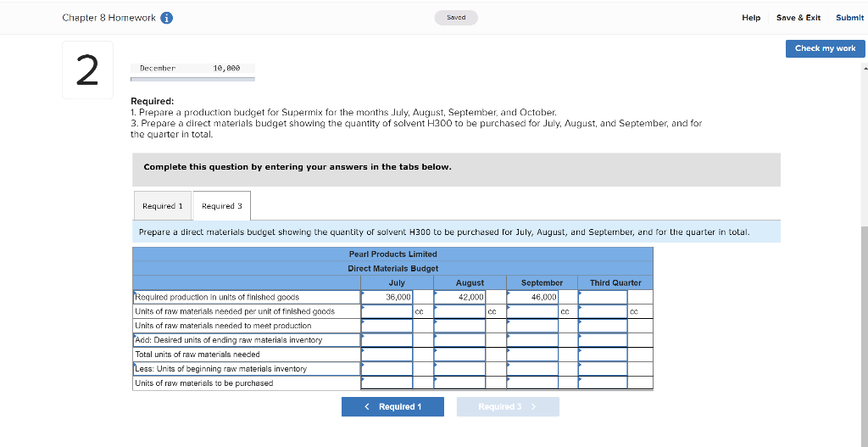
Task: Click the scrollbar up arrow
Action: tap(864, 68)
